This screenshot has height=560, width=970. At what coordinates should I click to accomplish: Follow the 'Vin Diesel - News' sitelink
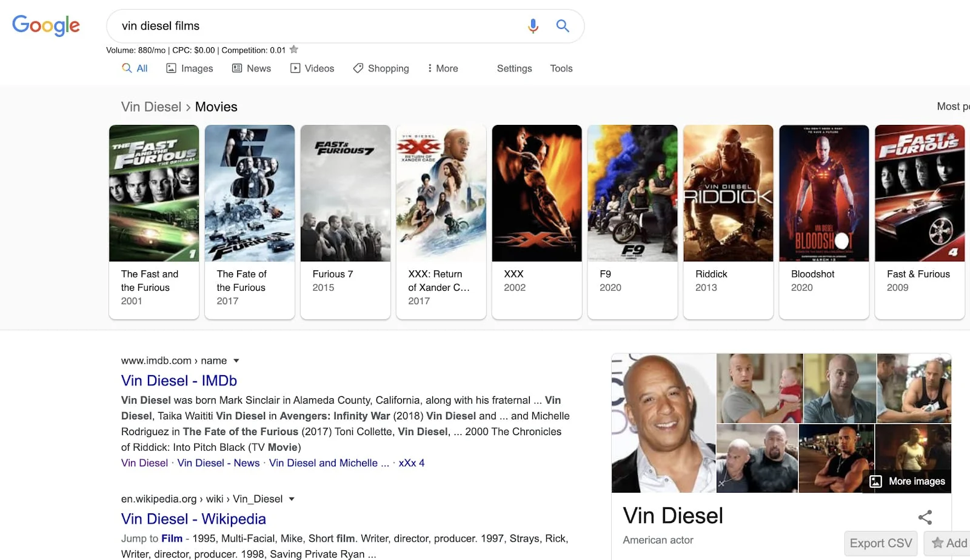[x=218, y=463]
